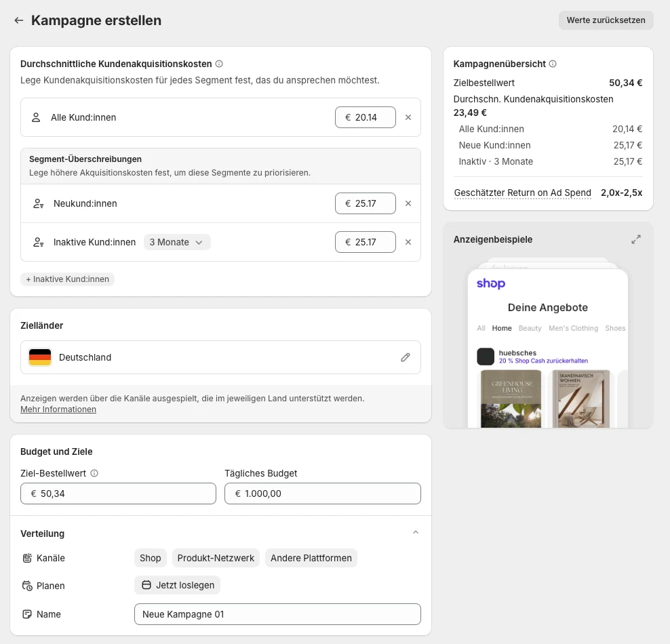
Task: Expand Anzeigenbeispiele with the arrows icon
Action: (636, 239)
